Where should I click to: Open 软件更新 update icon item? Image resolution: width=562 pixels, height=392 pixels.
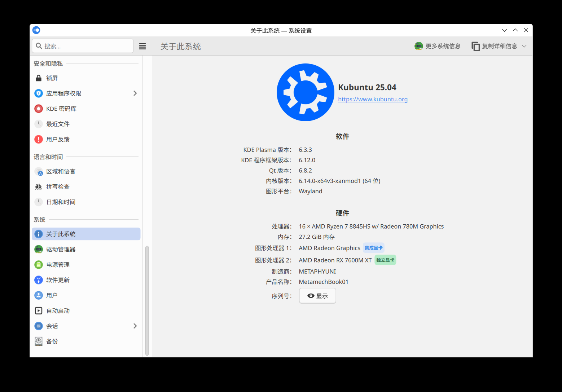pos(39,280)
